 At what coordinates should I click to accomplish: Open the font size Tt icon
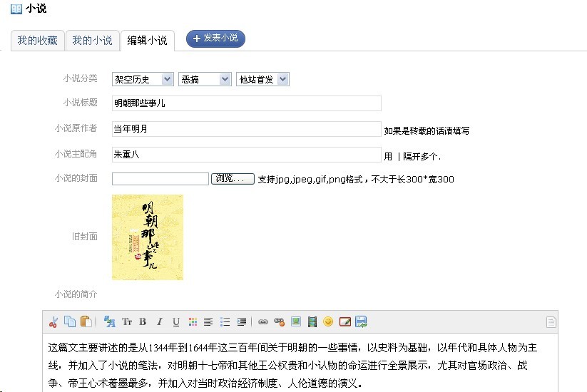pyautogui.click(x=126, y=321)
